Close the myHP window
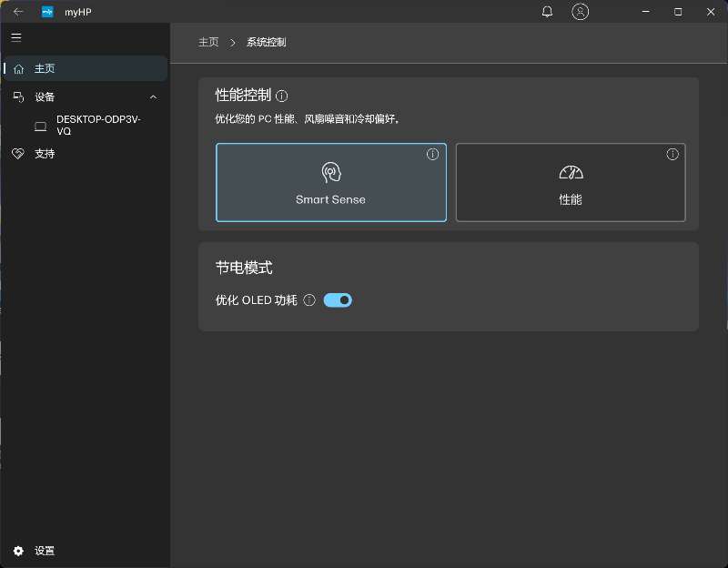Image resolution: width=728 pixels, height=568 pixels. [x=711, y=12]
